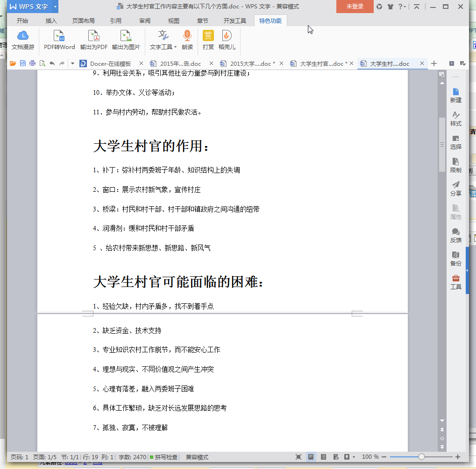Viewport: 476px width, 469px height.
Task: Open the 文档漫游 cloud roaming tool
Action: 23,40
